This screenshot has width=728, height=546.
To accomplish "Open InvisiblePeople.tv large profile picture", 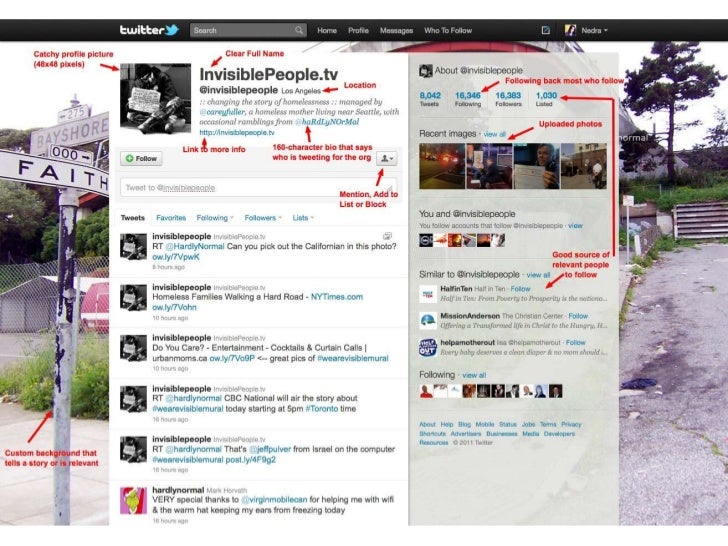I will tap(155, 98).
